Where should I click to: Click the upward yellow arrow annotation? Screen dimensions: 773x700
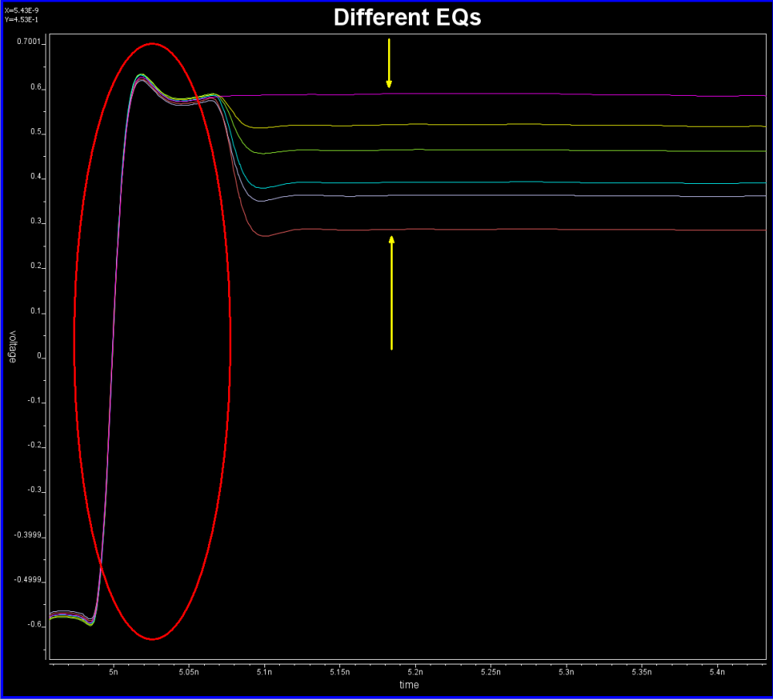click(x=392, y=292)
